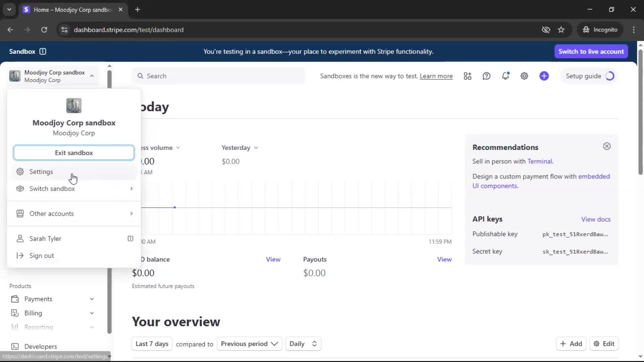The height and width of the screenshot is (362, 644).
Task: Click the Developers terminal icon
Action: [15, 347]
